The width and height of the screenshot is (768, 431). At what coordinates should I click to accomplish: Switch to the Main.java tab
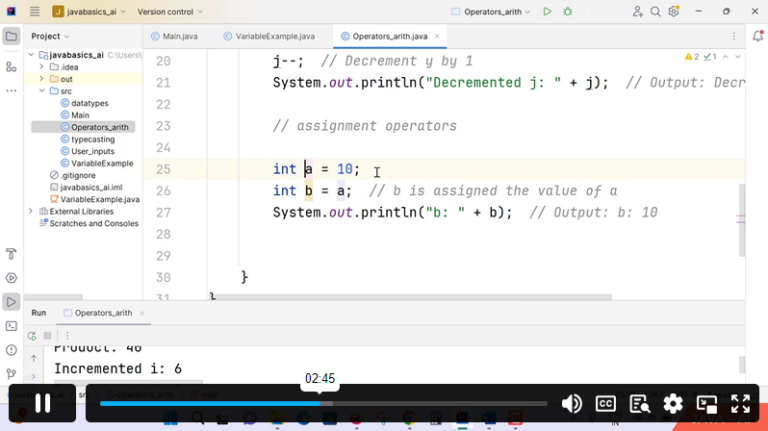click(174, 36)
